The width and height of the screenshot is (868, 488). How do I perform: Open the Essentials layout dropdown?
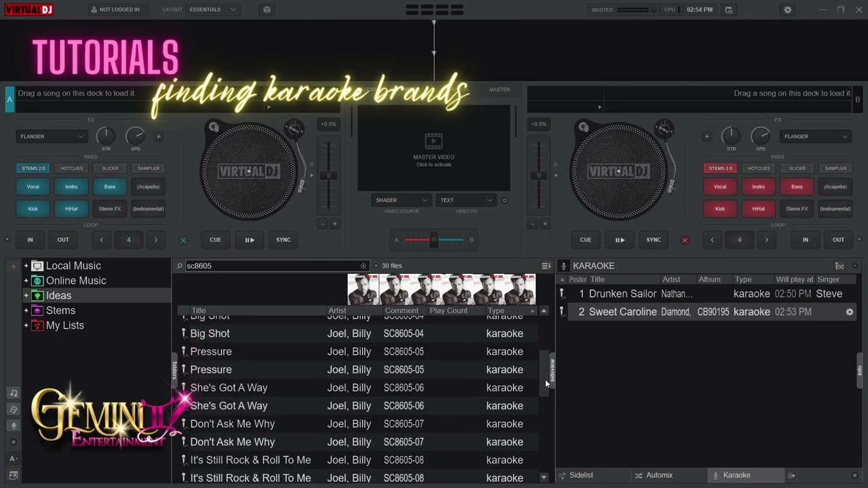pos(213,9)
